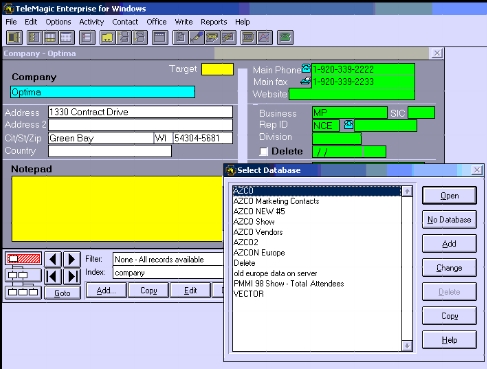Click the Change button
Image resolution: width=487 pixels, height=369 pixels.
point(449,268)
